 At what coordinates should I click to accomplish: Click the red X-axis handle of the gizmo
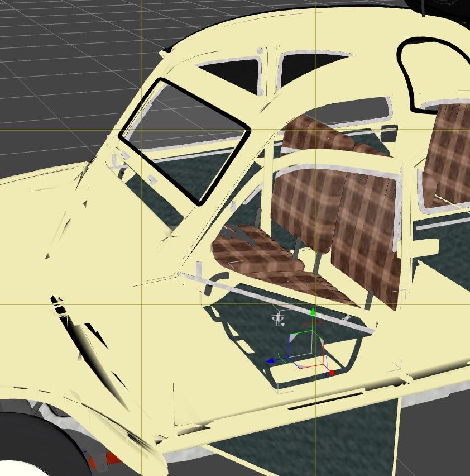[x=332, y=373]
